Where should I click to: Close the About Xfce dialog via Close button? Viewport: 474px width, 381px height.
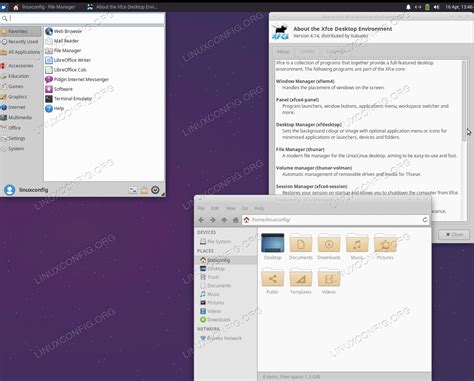tap(454, 234)
